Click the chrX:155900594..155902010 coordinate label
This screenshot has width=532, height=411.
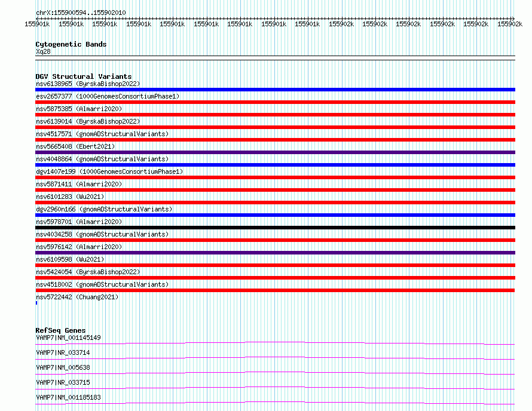[81, 13]
